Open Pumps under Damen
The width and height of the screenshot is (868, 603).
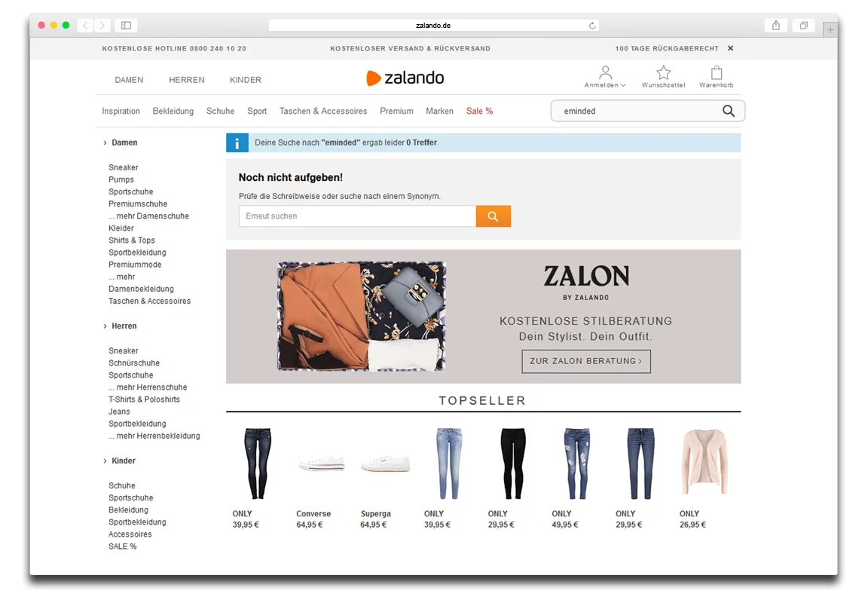coord(121,179)
